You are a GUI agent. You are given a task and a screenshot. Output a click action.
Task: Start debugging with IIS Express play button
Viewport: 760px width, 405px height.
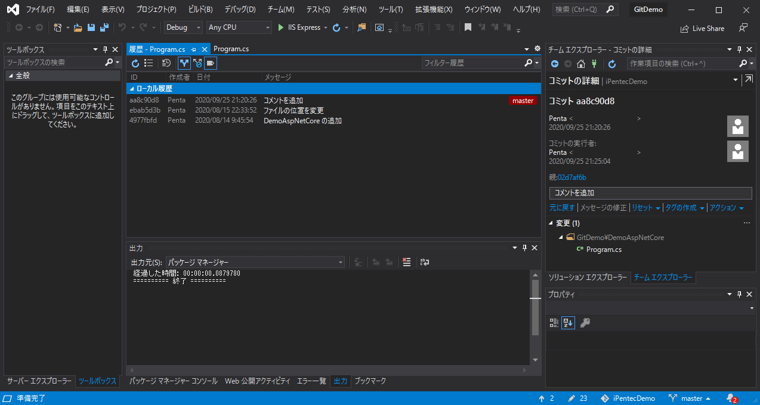tap(281, 28)
